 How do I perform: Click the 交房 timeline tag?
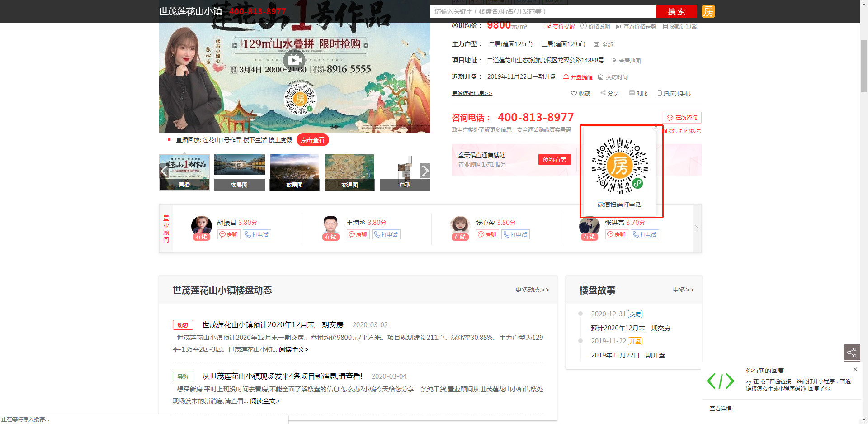[x=635, y=314]
